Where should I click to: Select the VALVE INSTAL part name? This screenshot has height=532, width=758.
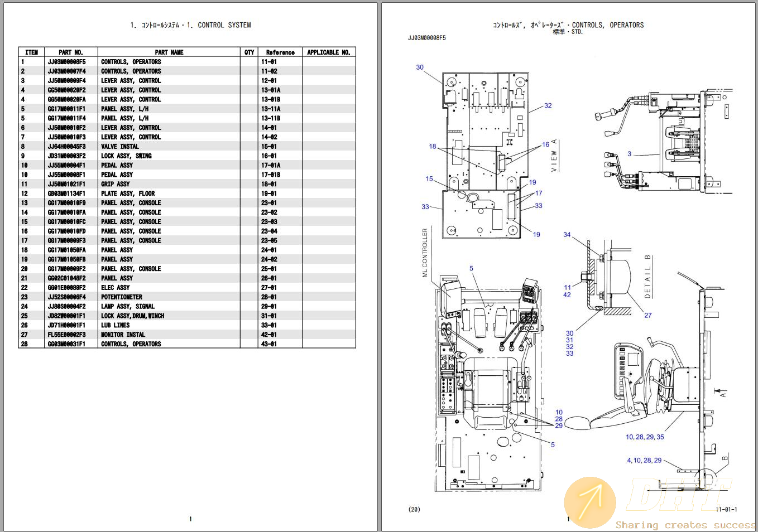click(120, 147)
